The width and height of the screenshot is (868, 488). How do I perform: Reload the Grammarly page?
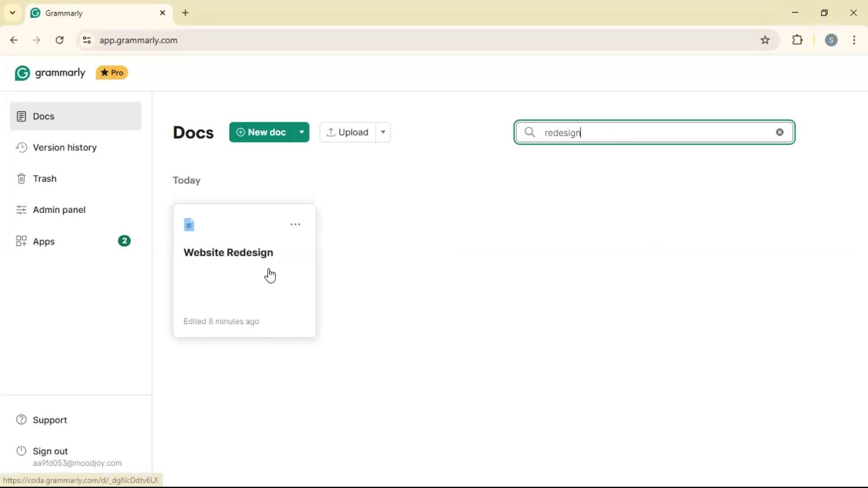[60, 40]
